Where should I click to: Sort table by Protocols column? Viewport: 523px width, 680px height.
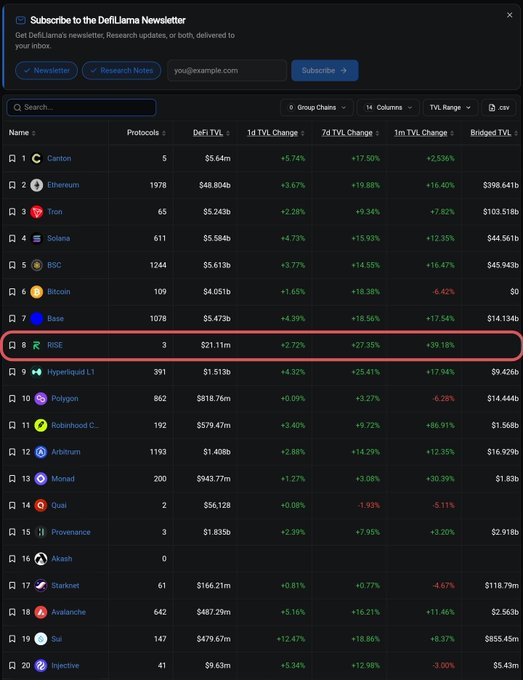coord(146,133)
